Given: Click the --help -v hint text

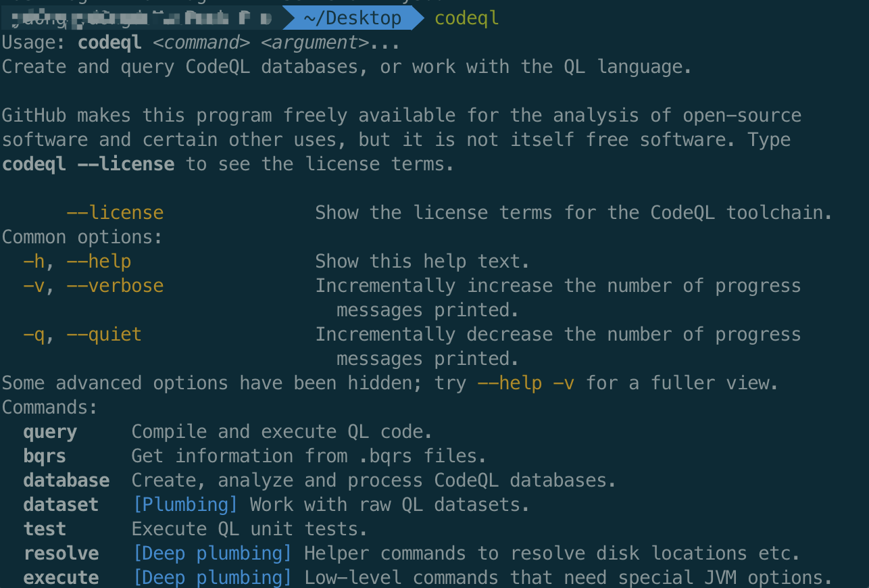Looking at the screenshot, I should [x=526, y=383].
